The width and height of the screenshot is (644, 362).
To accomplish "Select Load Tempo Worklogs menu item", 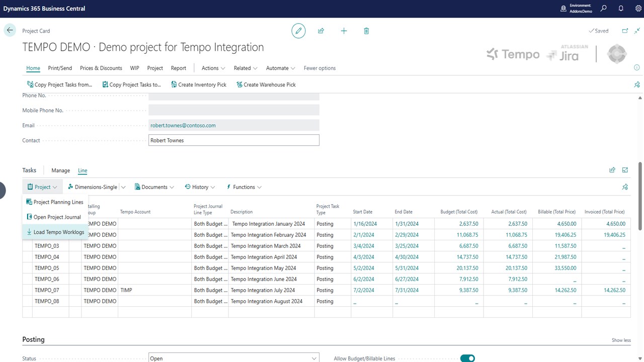I will (58, 232).
